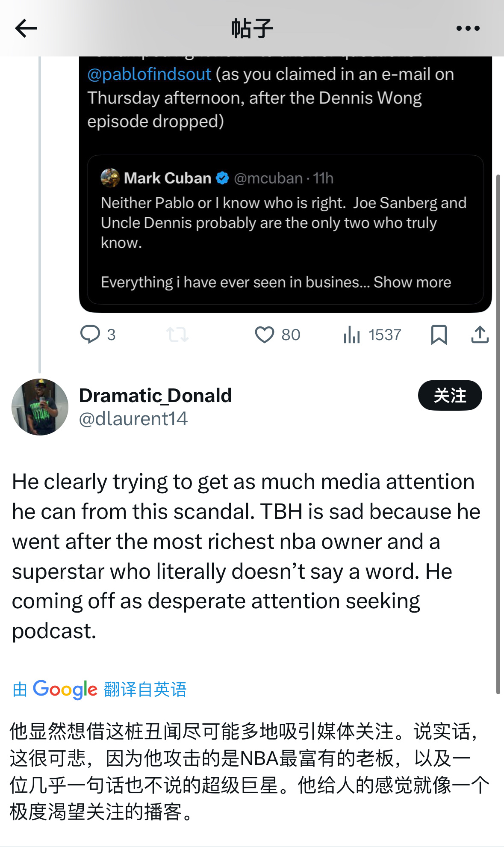Screen dimensions: 504x847
Task: Tap the Mark Cuban display name
Action: pyautogui.click(x=168, y=178)
